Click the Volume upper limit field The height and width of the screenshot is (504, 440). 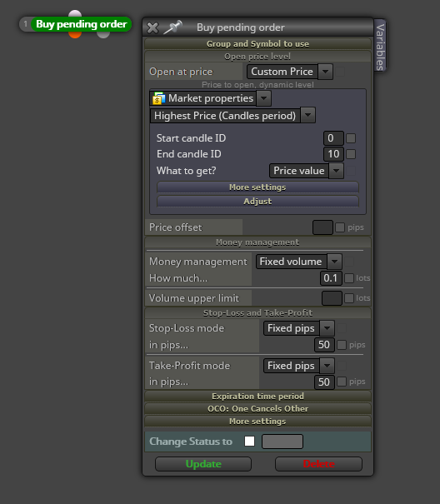(332, 298)
